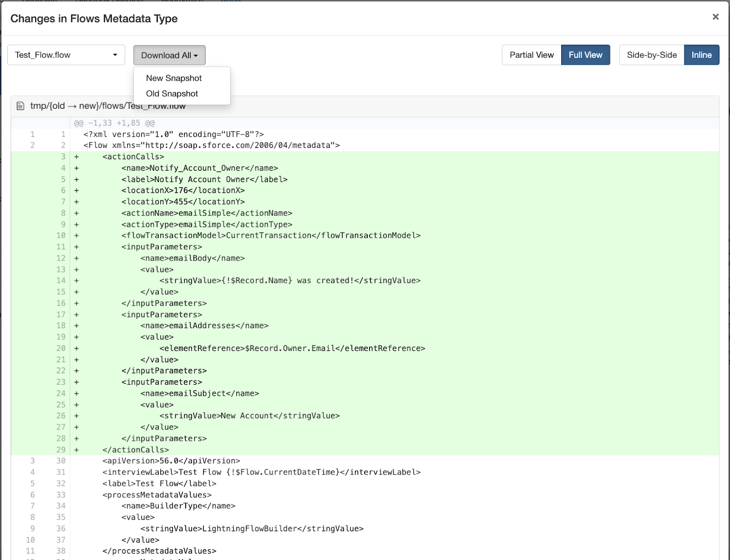Screen dimensions: 730x560
Task: Click the Notify Account Owner label line
Action: click(x=204, y=179)
